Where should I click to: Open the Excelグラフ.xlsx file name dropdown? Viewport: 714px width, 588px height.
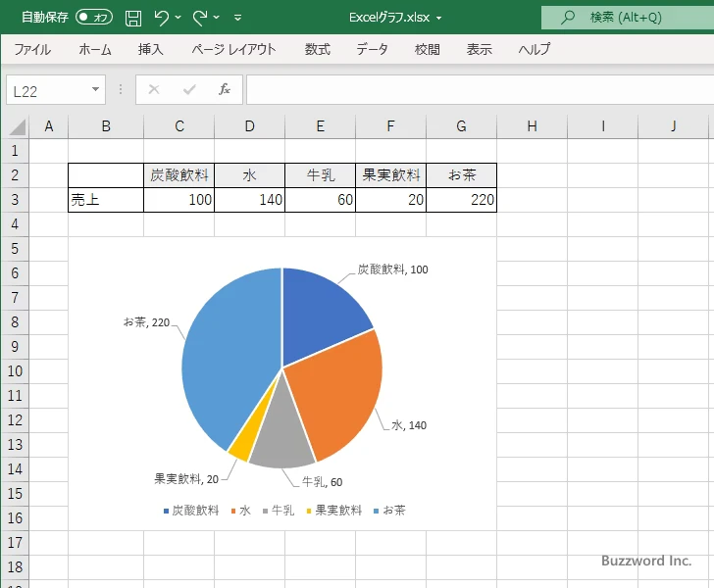439,19
